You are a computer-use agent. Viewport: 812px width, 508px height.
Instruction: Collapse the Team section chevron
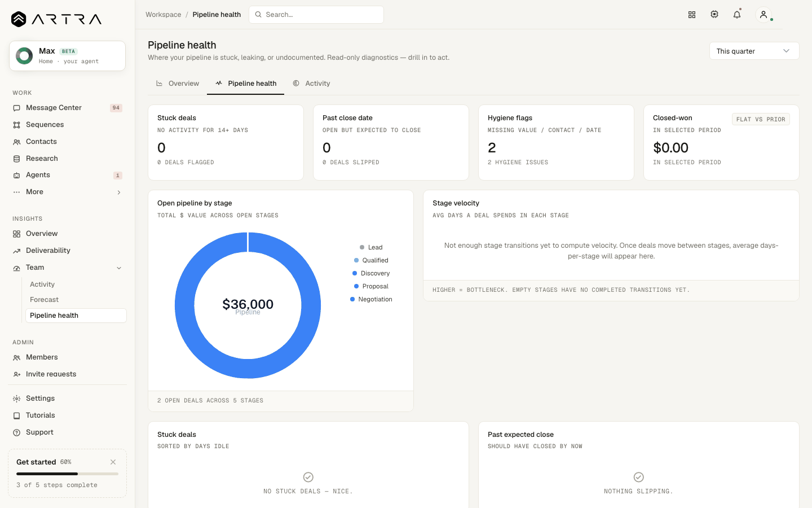(119, 268)
